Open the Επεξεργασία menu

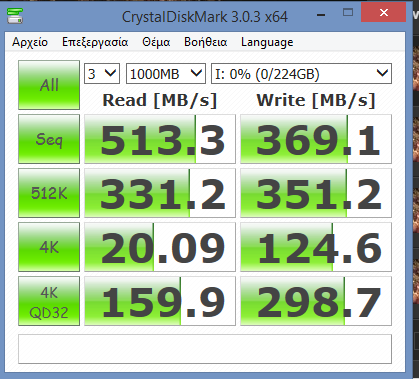(x=95, y=42)
